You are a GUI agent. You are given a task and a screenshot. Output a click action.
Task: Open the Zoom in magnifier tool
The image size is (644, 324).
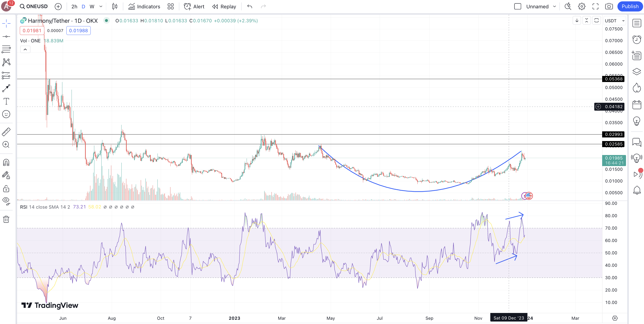pos(6,144)
